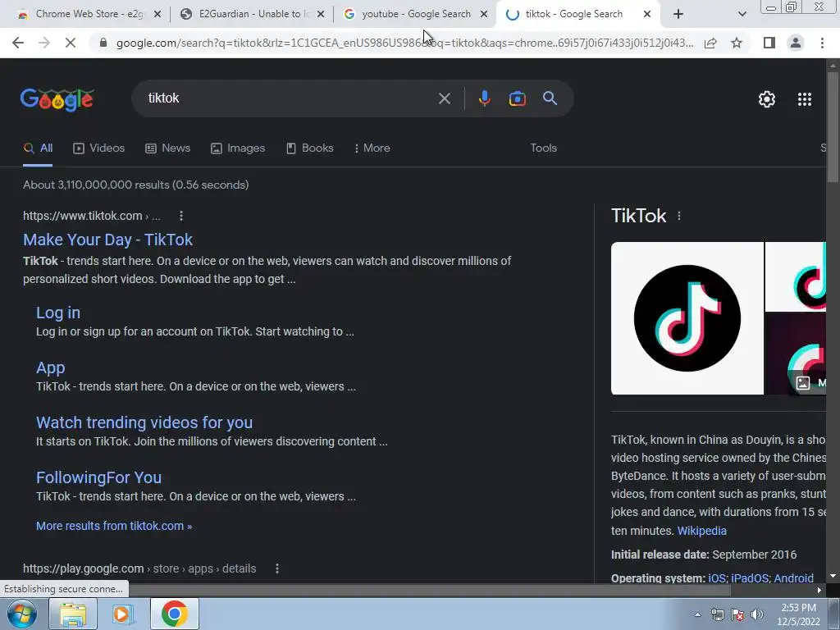Image resolution: width=840 pixels, height=630 pixels.
Task: Open more images via image icon
Action: 802,382
